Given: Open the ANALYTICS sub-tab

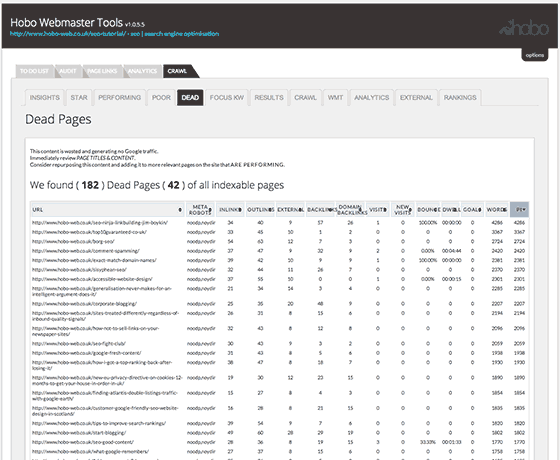Looking at the screenshot, I should click(371, 98).
